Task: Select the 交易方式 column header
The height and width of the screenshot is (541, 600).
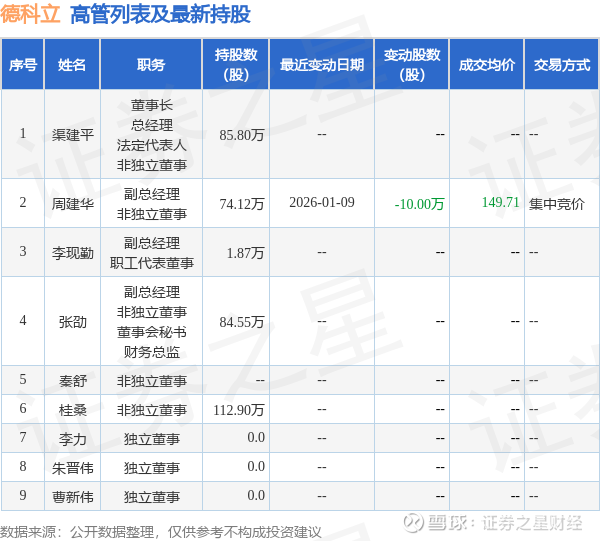Action: pyautogui.click(x=562, y=65)
